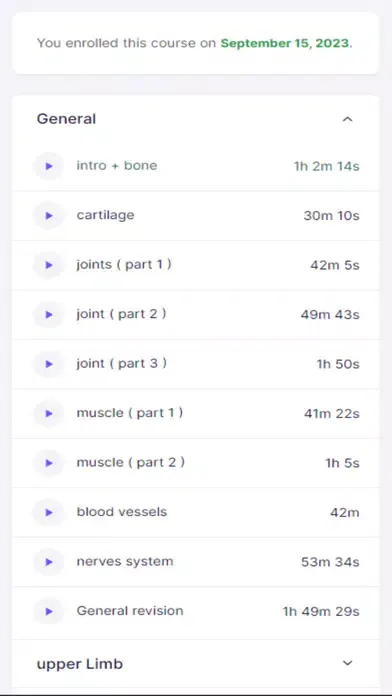Launch muscle ( part 1 ) with play icon
This screenshot has width=392, height=696.
pos(49,414)
